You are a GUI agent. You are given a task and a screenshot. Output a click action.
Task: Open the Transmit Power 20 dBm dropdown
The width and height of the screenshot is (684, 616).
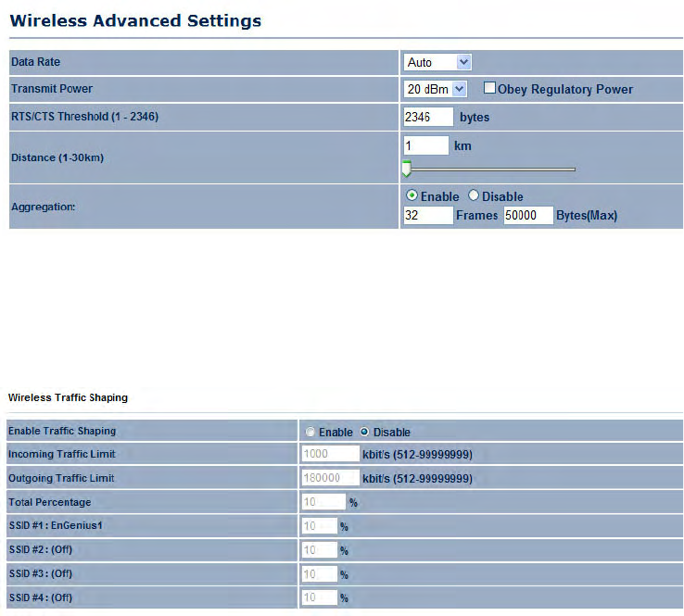click(435, 89)
